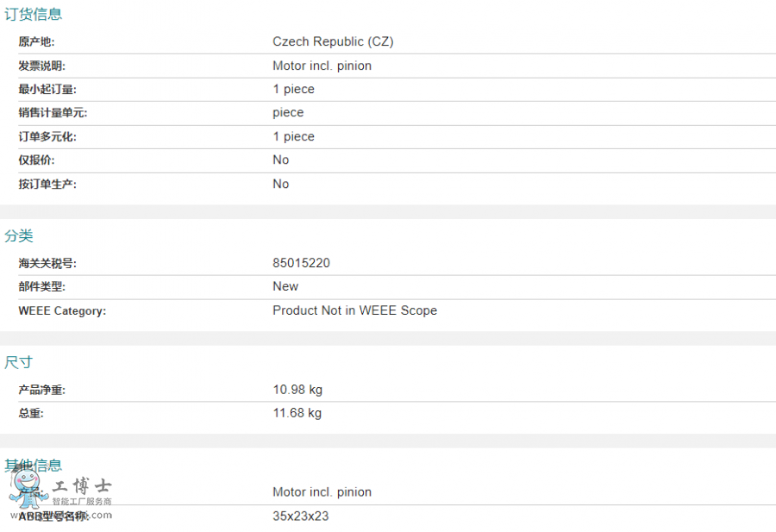Viewport: 776px width, 532px height.
Task: Click the Czech Republic (CZ) value
Action: [x=333, y=41]
